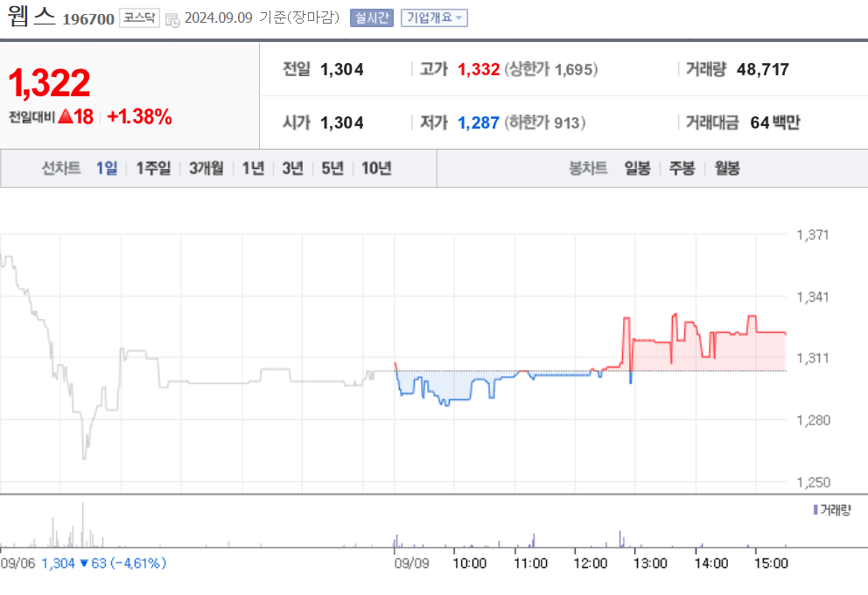
Task: Select the 1주일 line chart tab
Action: click(x=153, y=168)
